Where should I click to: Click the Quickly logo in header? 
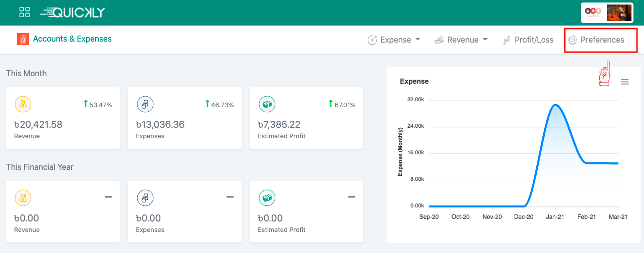pyautogui.click(x=73, y=13)
